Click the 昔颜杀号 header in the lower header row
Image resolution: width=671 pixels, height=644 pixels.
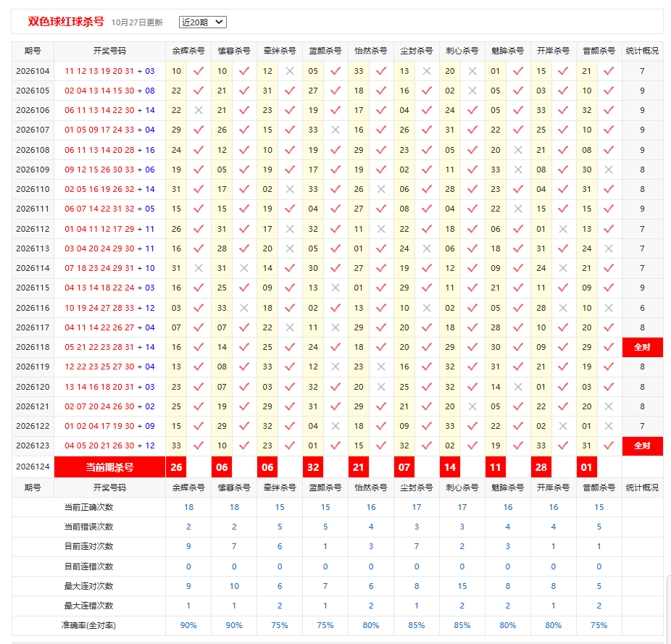pos(599,488)
